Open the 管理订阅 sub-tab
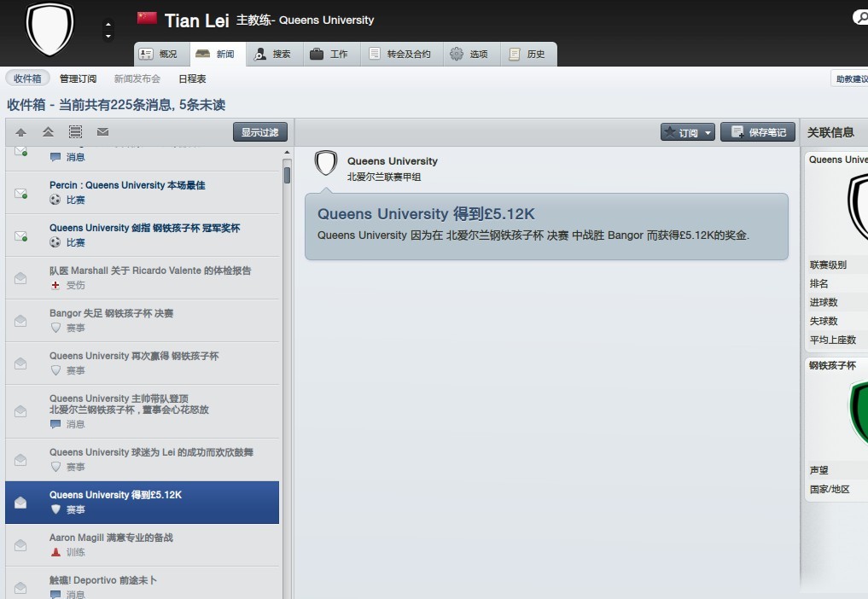 (x=78, y=79)
